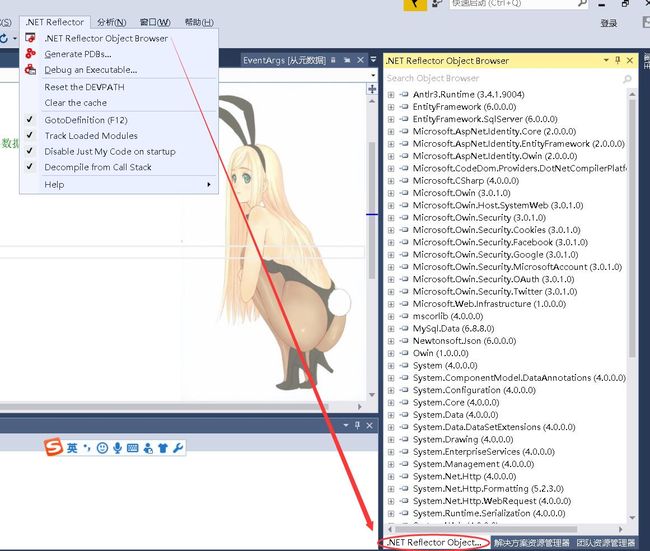Image resolution: width=650 pixels, height=551 pixels.
Task: Select Microsoft.Web.Infrastructure assembly
Action: coord(489,304)
